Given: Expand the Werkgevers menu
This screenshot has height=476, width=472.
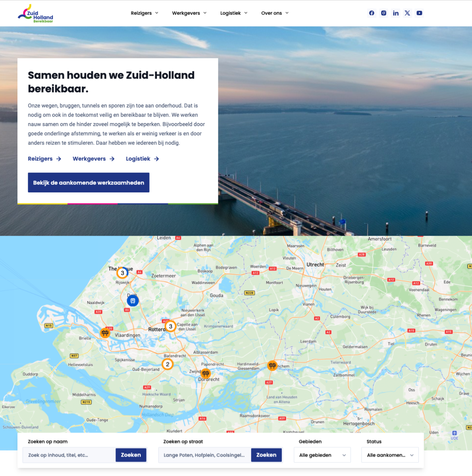Looking at the screenshot, I should [189, 13].
